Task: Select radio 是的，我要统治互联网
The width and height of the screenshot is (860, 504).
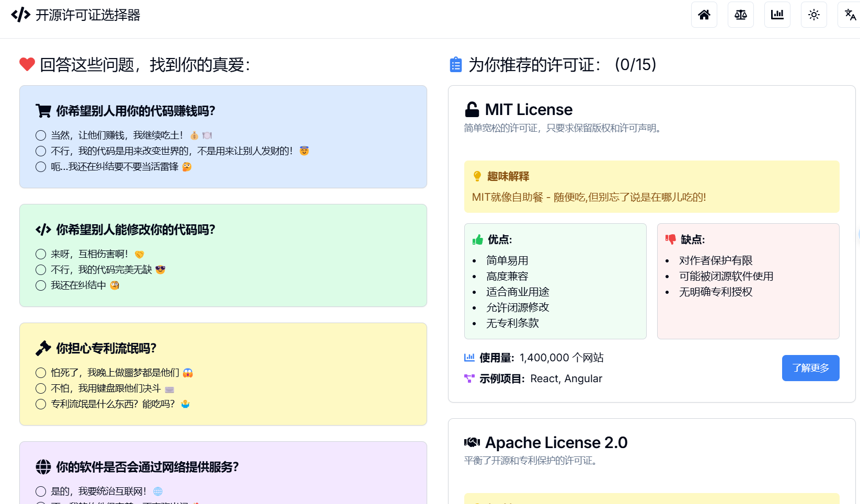Action: [41, 491]
